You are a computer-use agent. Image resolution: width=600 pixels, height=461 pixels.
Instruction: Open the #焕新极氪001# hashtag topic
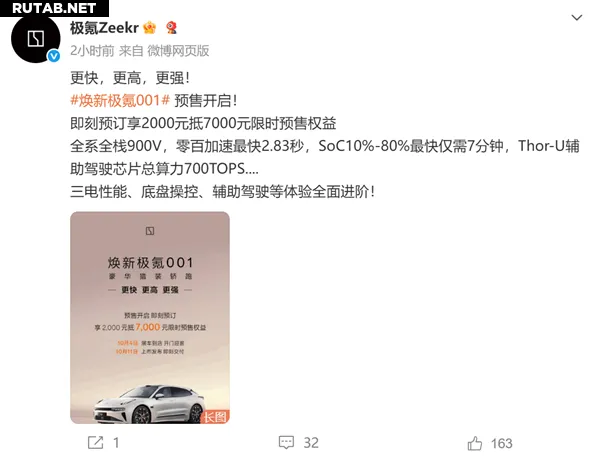[x=120, y=101]
